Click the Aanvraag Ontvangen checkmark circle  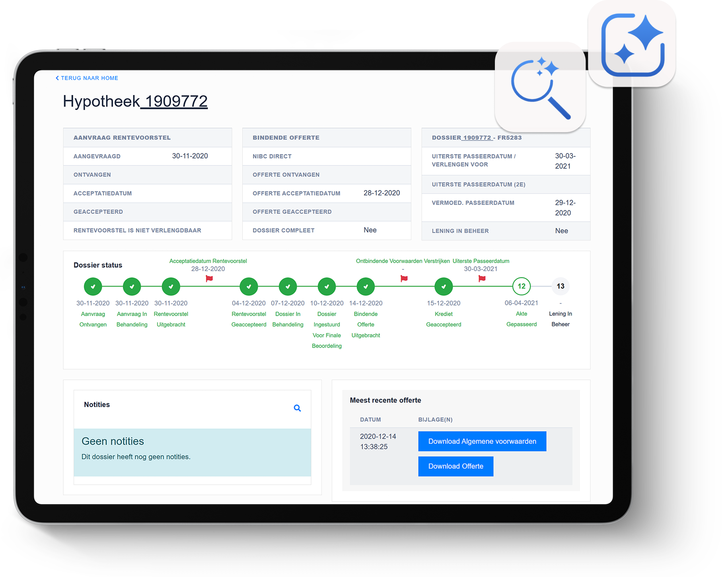[93, 286]
